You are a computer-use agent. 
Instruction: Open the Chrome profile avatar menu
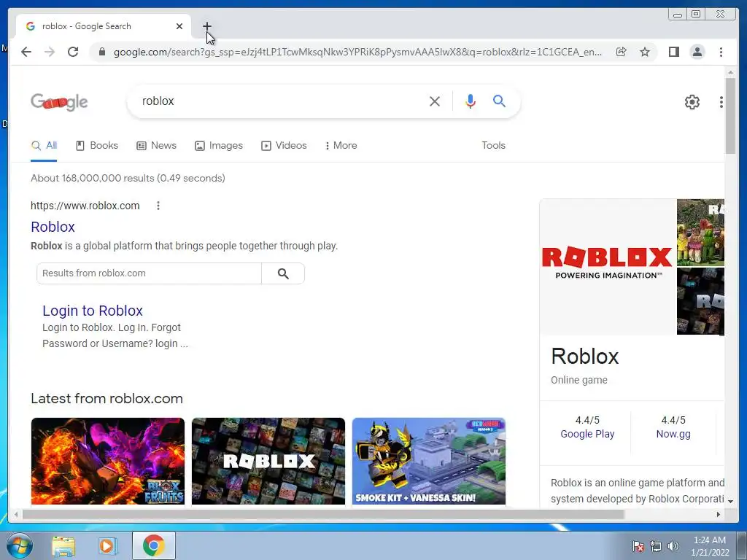point(697,52)
